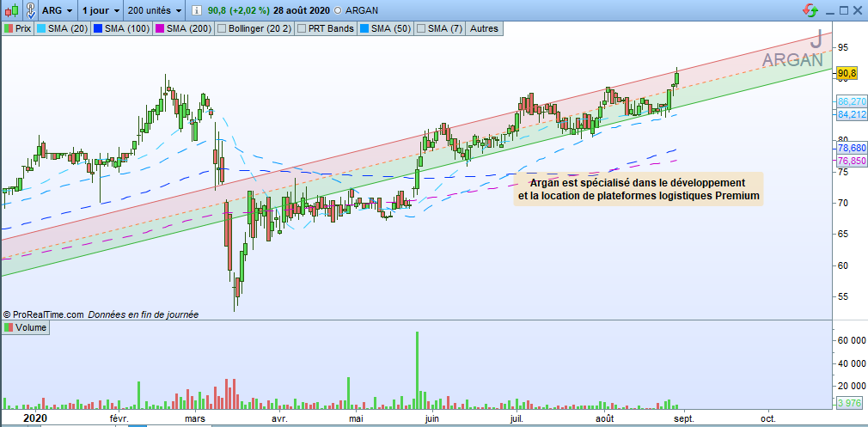Enable the PRT Bands indicator
Image resolution: width=868 pixels, height=427 pixels.
pos(326,28)
